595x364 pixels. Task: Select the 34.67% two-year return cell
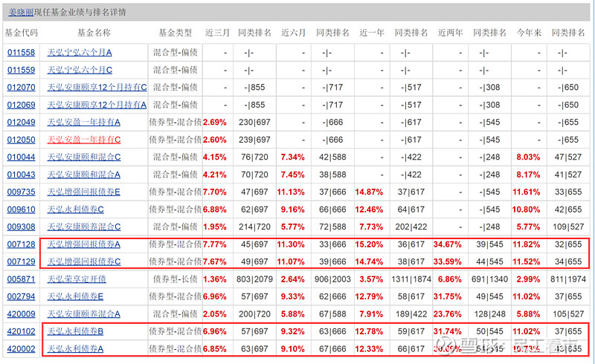click(448, 244)
